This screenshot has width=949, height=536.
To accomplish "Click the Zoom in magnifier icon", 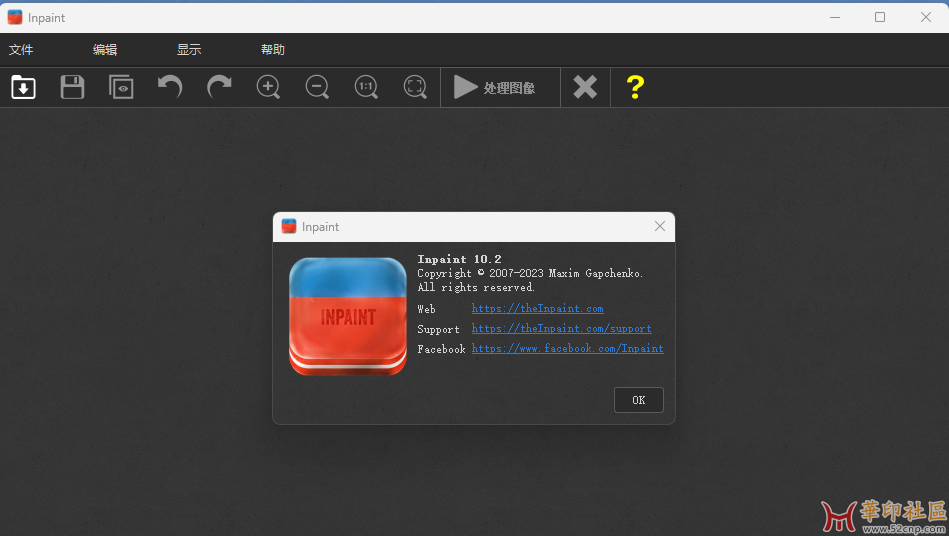I will click(268, 87).
